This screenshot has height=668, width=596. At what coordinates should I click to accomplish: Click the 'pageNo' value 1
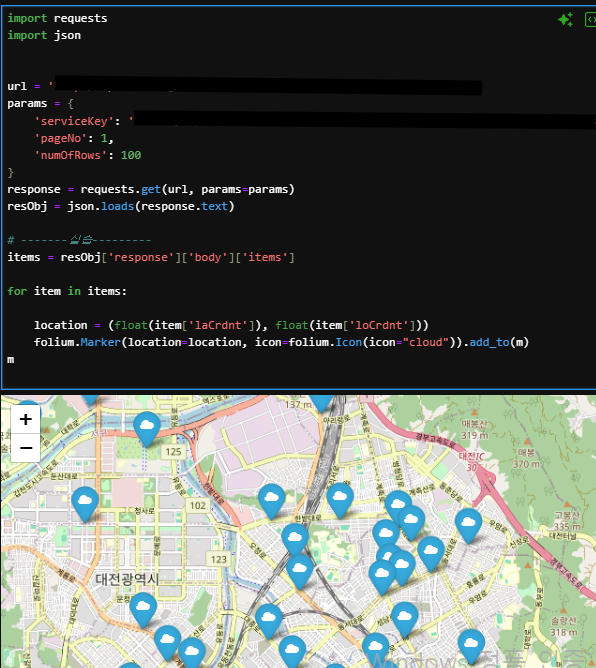[104, 138]
